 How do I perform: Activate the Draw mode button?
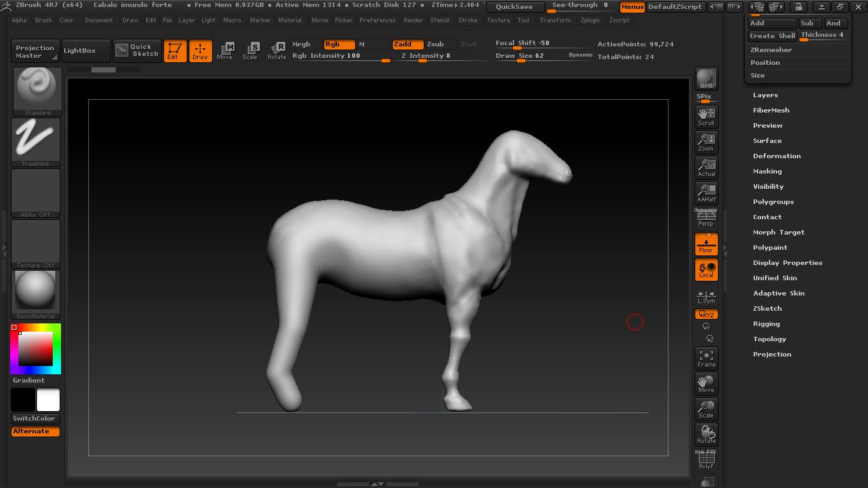[200, 51]
